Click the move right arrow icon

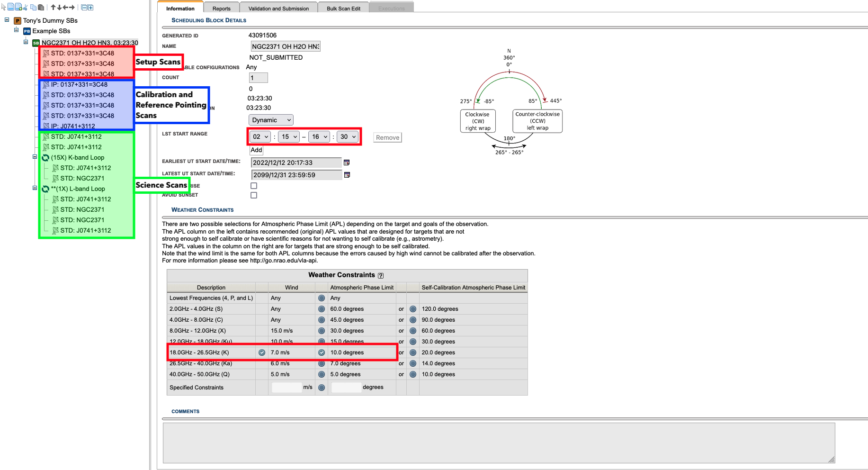pyautogui.click(x=72, y=7)
